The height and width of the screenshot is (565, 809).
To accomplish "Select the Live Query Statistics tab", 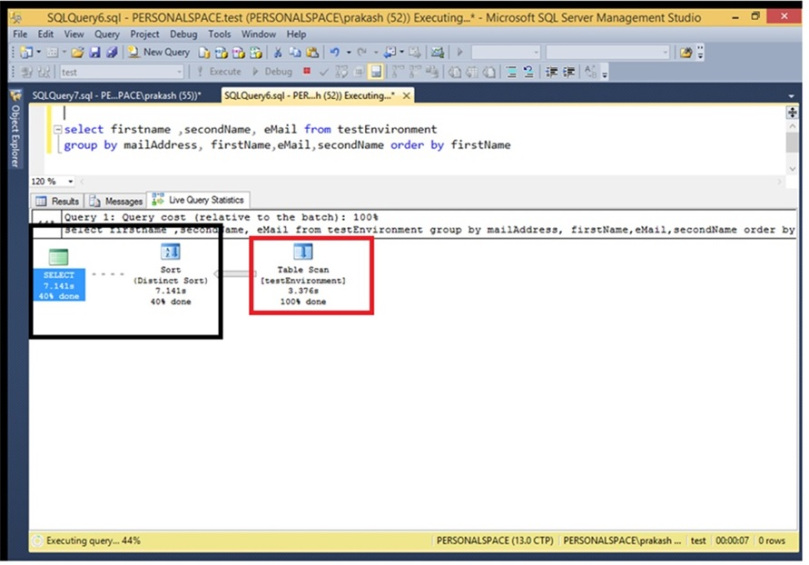I will pos(198,200).
